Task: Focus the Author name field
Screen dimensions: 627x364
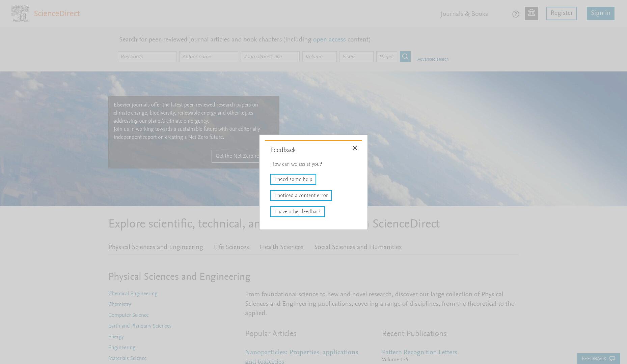Action: tap(209, 57)
